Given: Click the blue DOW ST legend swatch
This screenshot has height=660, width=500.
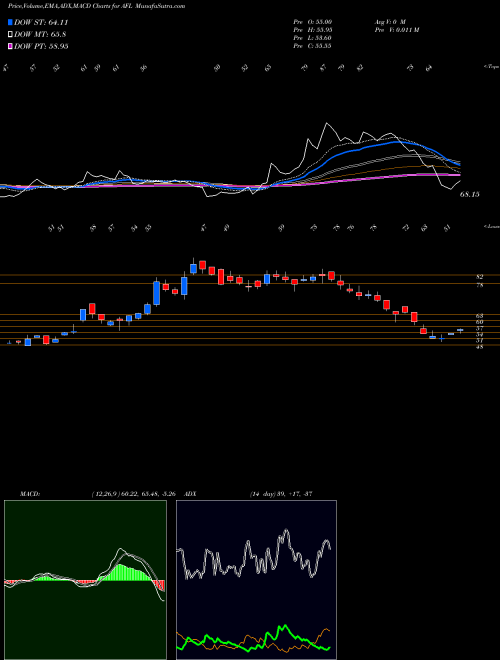Looking at the screenshot, I should 10,22.
